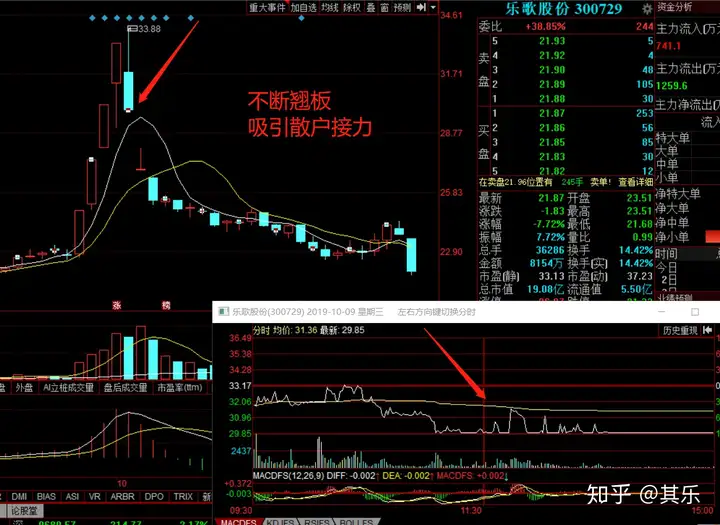
Task: Switch to the TRIX indicator tab
Action: (183, 497)
